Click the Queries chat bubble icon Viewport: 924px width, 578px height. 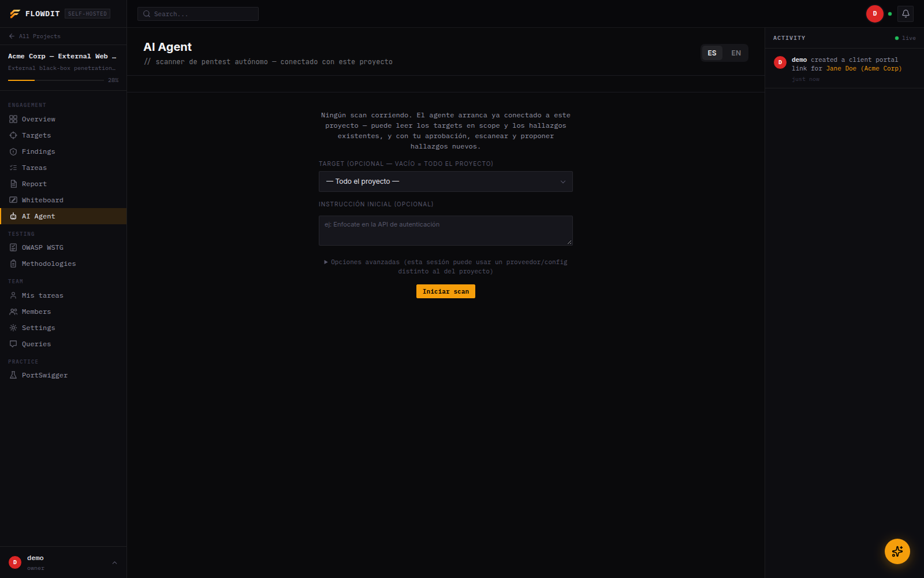pos(13,344)
